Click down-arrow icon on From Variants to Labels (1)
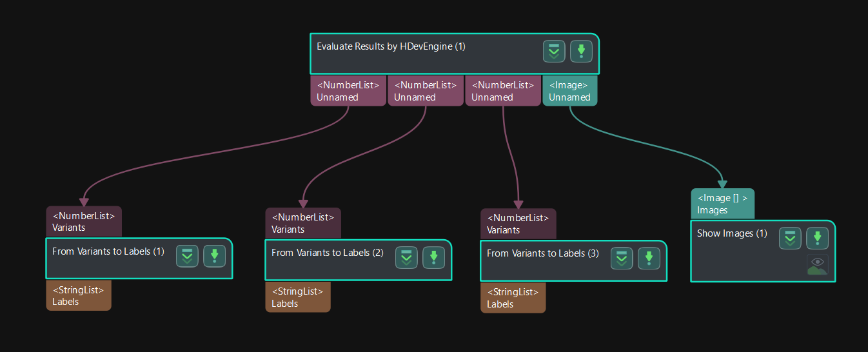 215,257
